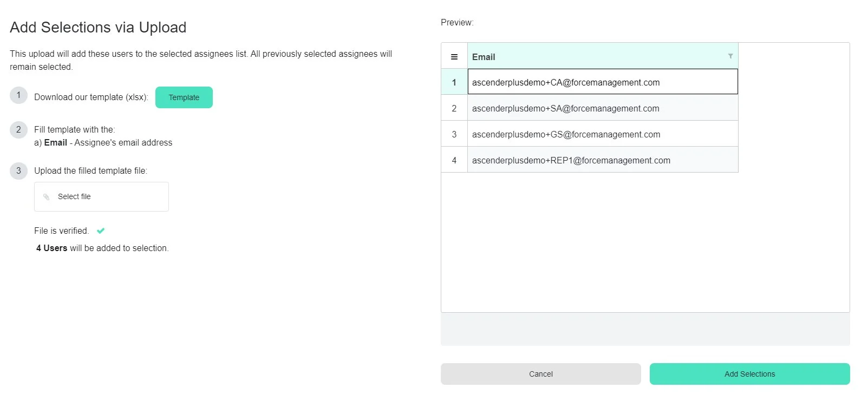Select the ascenderplusdemo+CA email cell
The width and height of the screenshot is (868, 401).
[x=602, y=83]
